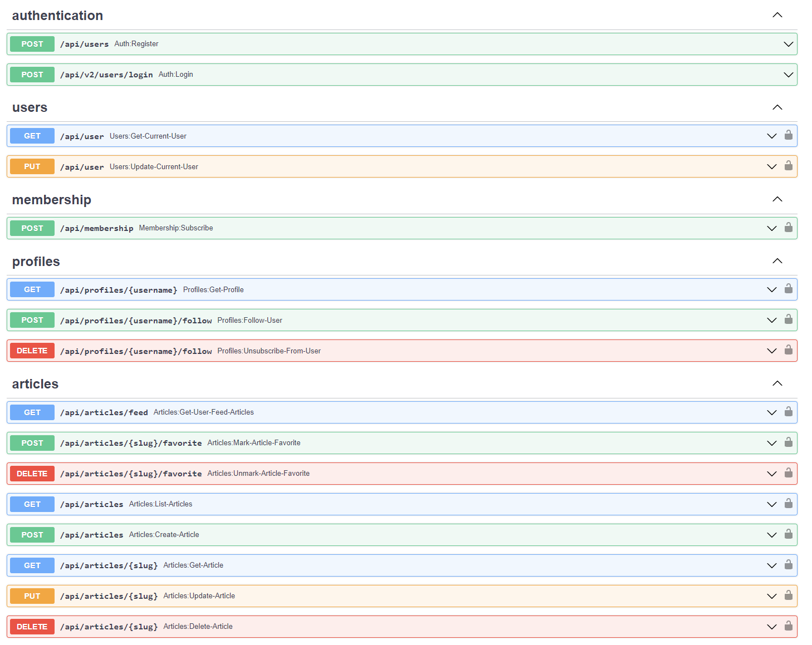
Task: Click lock icon for Articles:Delete-Article
Action: [789, 626]
